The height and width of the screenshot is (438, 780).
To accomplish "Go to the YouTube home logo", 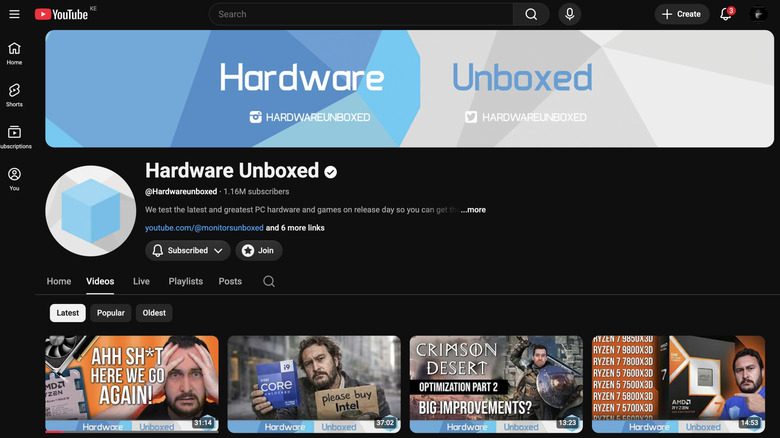I will coord(61,14).
